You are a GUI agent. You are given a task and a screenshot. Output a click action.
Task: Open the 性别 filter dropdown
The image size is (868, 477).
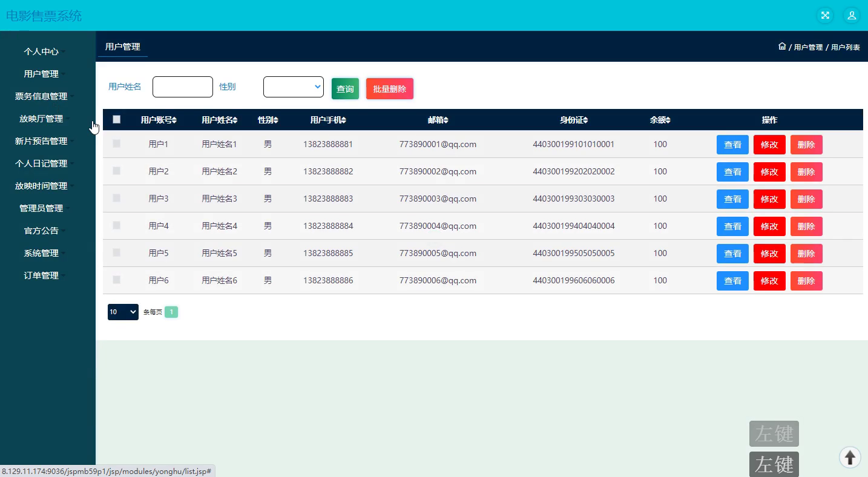click(294, 87)
